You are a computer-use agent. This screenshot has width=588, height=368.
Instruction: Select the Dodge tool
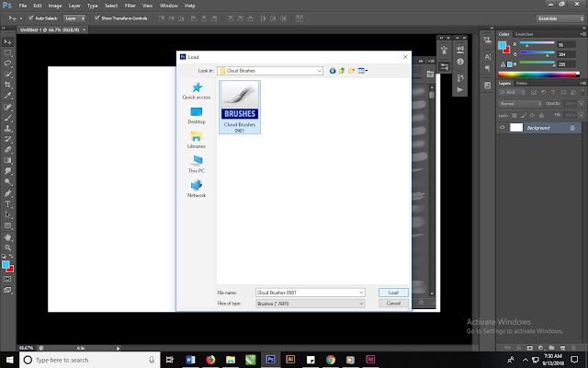[x=8, y=182]
